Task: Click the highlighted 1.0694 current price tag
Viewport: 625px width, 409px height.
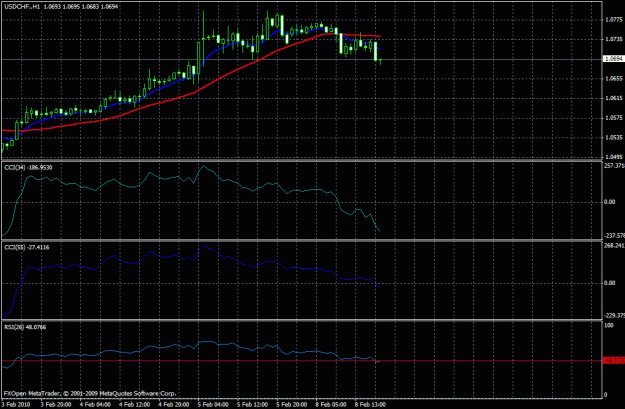Action: [614, 59]
